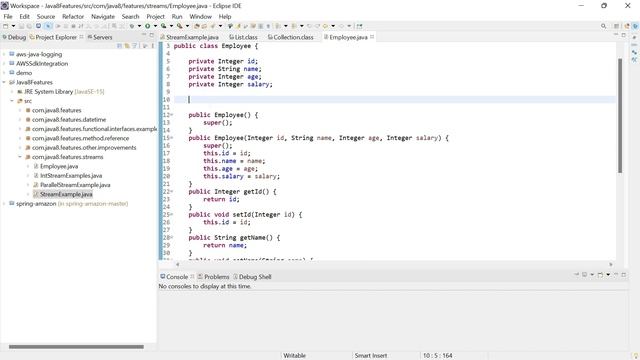Close the Employee.java editor tab

click(372, 37)
